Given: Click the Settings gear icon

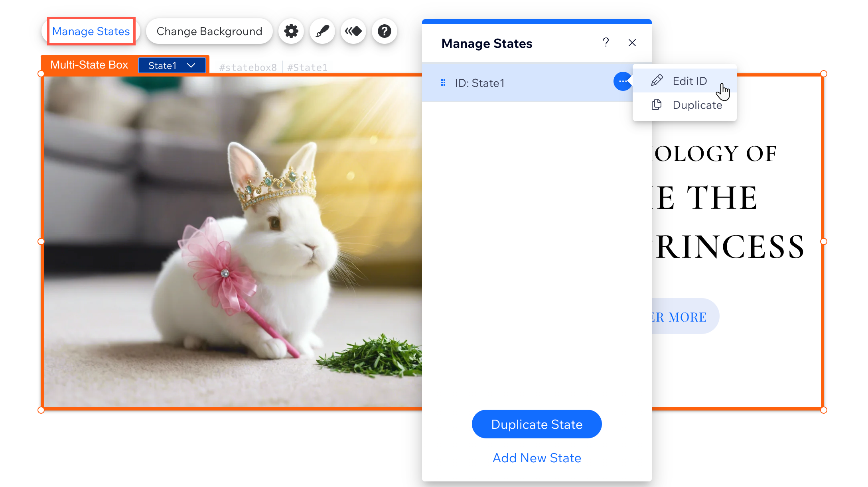Looking at the screenshot, I should pyautogui.click(x=292, y=31).
